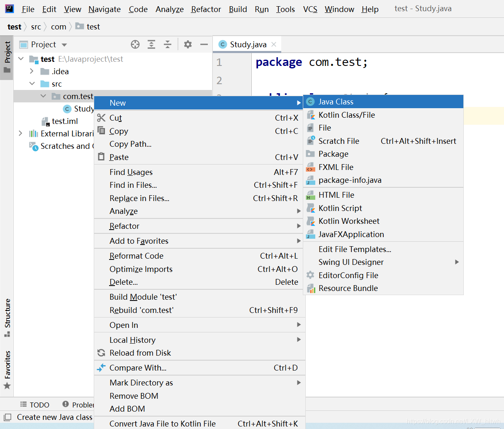Open the Project view dropdown arrow
Image resolution: width=504 pixels, height=429 pixels.
[64, 45]
